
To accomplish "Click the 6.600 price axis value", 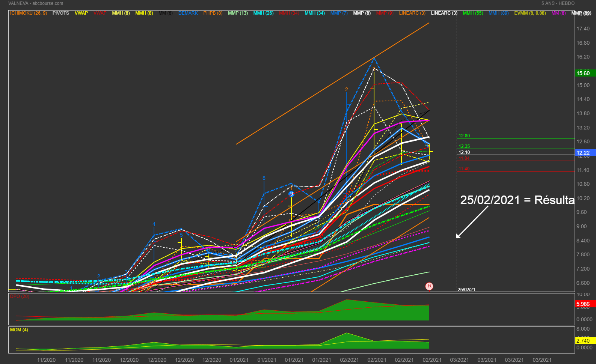I will [583, 283].
